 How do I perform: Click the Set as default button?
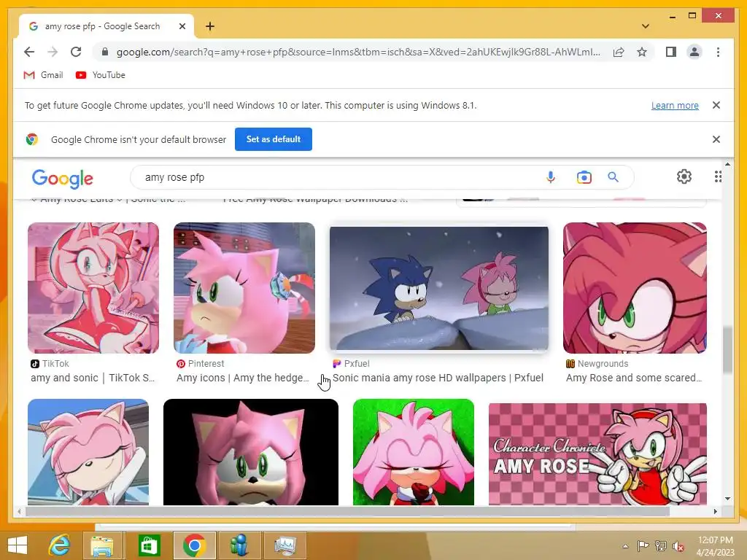[274, 139]
